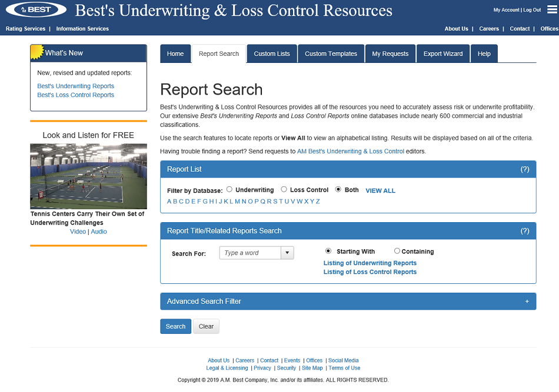Screen dimensions: 559x392
Task: Open the Custom Lists tab
Action: pos(272,53)
